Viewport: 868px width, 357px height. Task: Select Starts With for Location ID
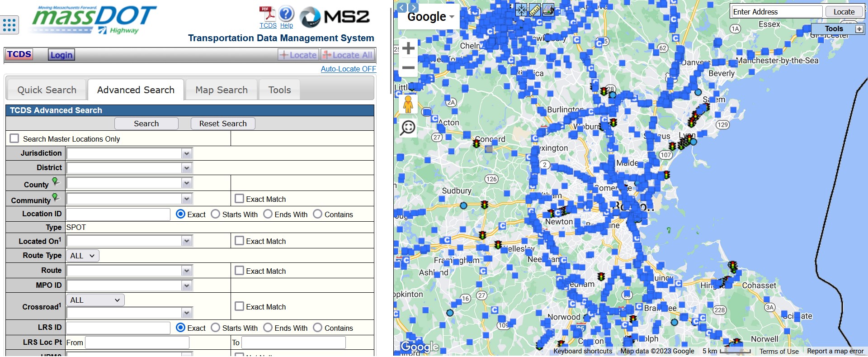pyautogui.click(x=216, y=214)
